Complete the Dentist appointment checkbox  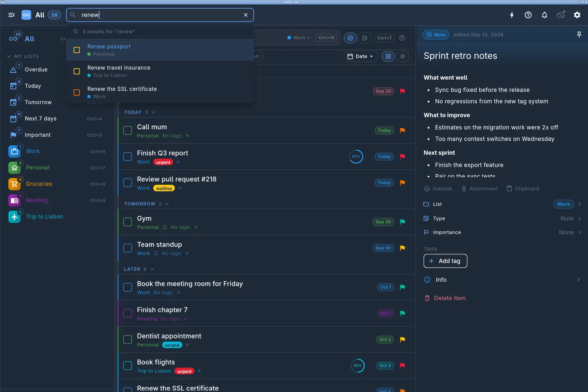click(128, 340)
